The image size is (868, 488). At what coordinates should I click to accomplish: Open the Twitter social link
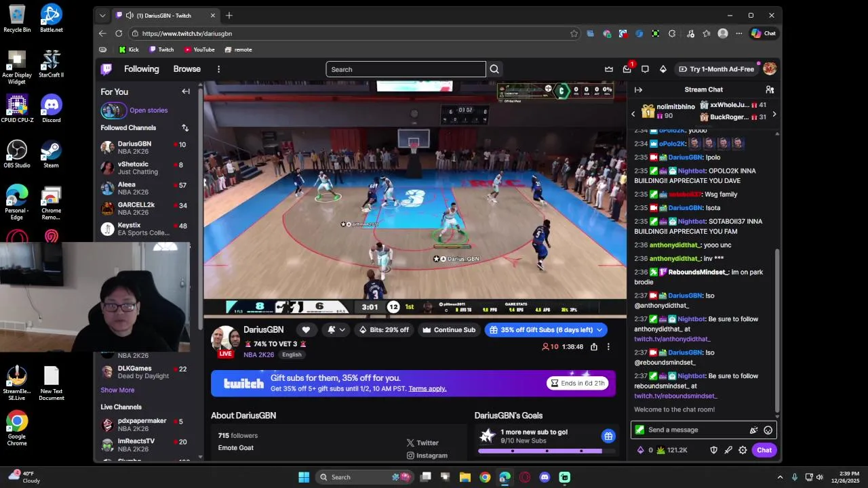[x=422, y=443]
